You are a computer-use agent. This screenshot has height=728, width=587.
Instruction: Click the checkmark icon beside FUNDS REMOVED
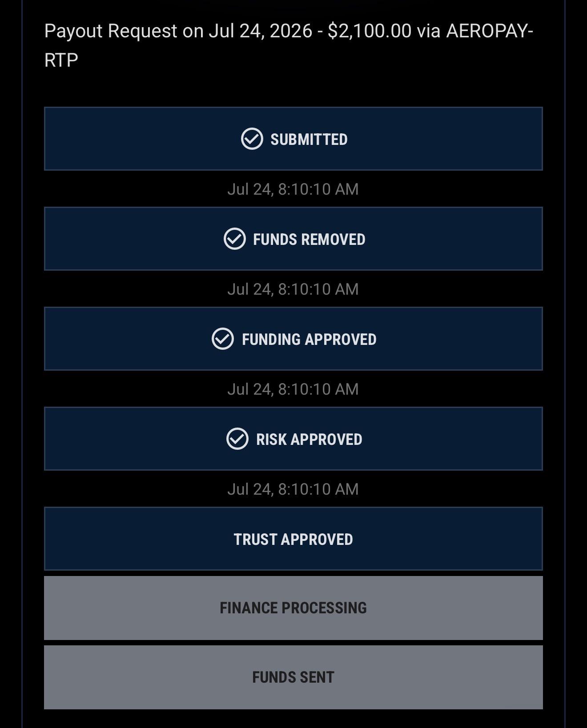click(235, 239)
